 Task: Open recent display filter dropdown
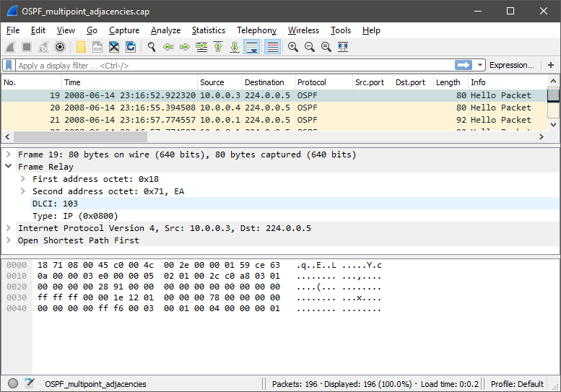480,65
